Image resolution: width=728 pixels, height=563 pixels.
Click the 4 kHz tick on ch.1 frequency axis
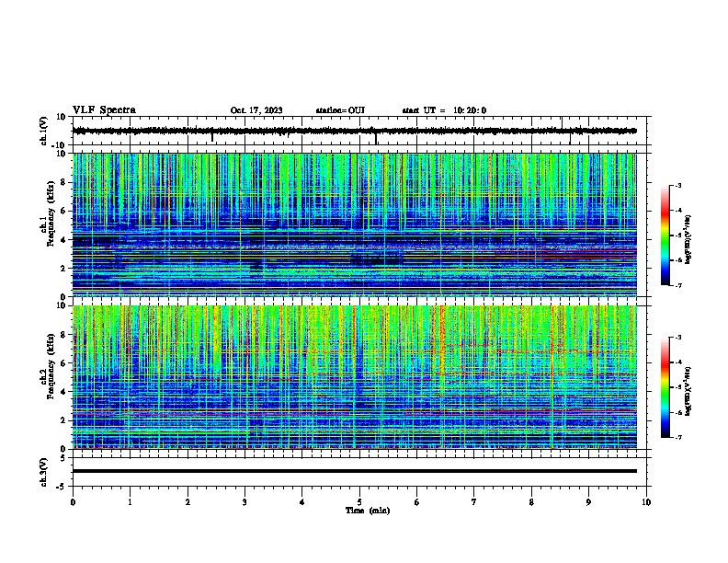click(x=63, y=240)
